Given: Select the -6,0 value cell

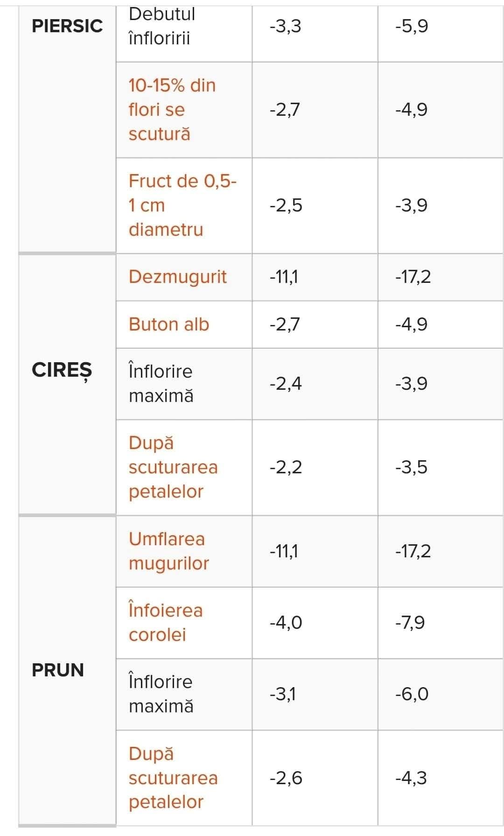Looking at the screenshot, I should 411,694.
